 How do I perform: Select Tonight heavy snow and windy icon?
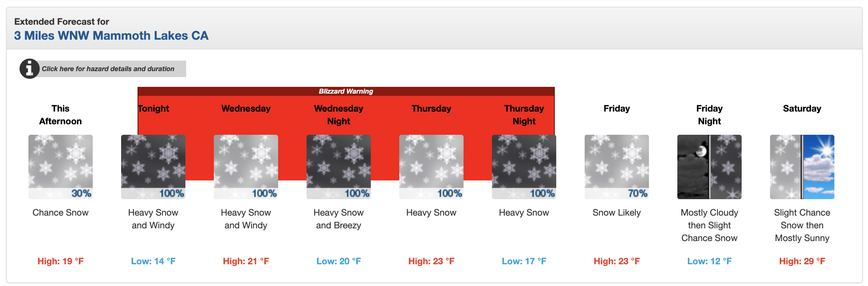click(153, 167)
